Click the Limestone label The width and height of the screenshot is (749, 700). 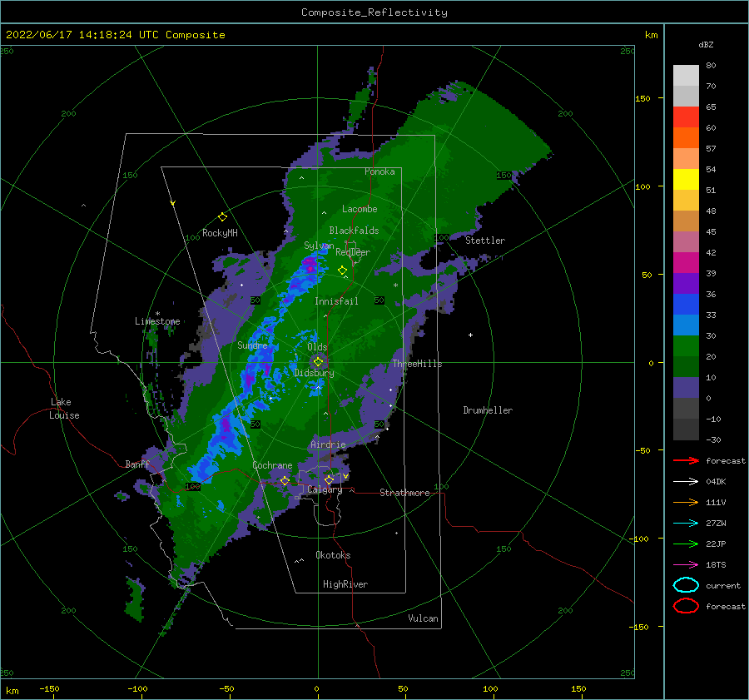click(x=157, y=321)
